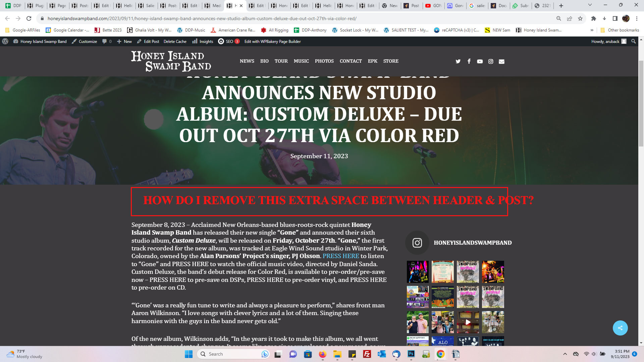Open Chrome three-dot menu
The image size is (644, 362).
tap(637, 18)
